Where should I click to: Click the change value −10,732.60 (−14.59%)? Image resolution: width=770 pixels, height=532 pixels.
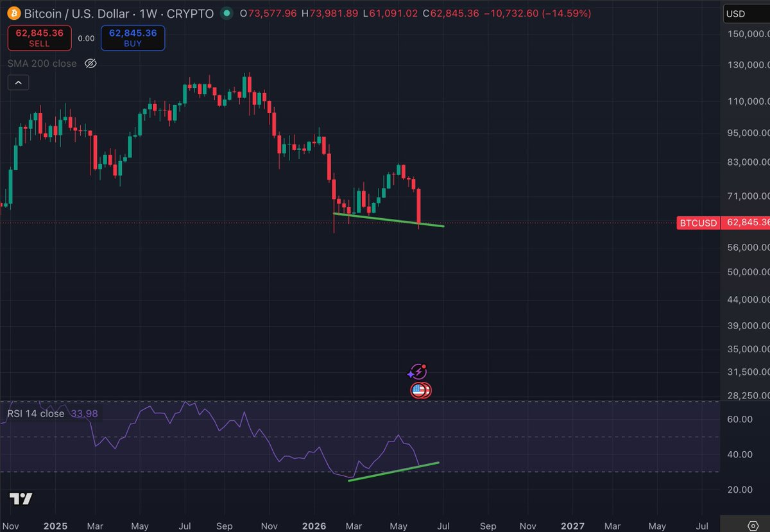pos(536,13)
